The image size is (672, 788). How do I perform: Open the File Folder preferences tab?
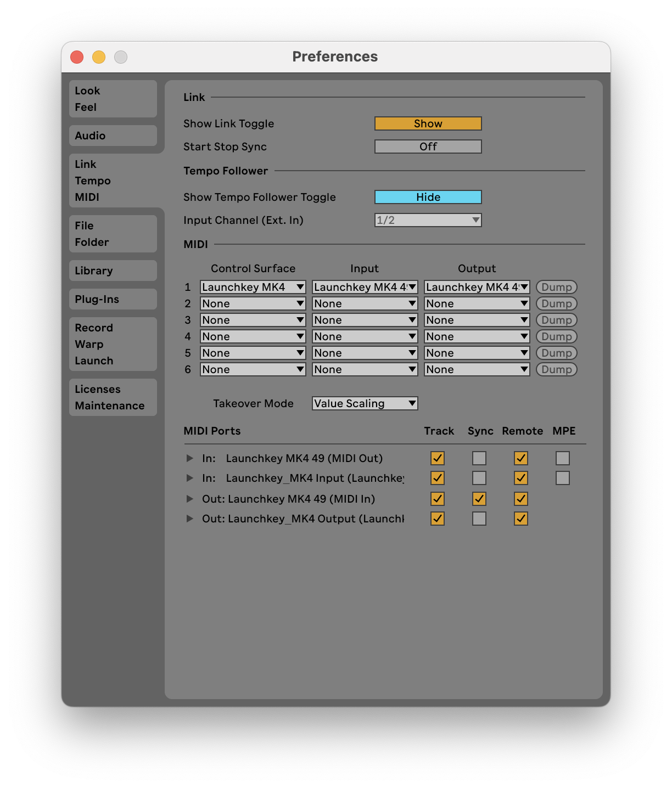pos(113,234)
